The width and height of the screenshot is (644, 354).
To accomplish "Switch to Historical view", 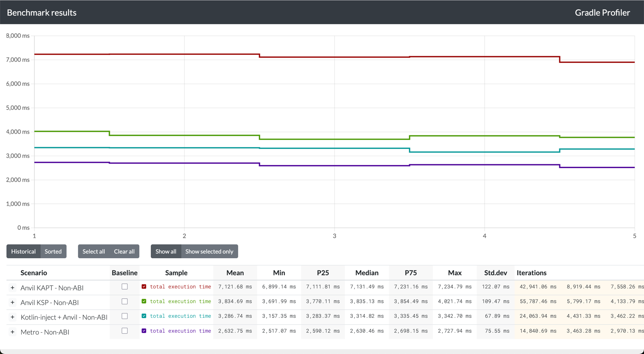I will [23, 251].
